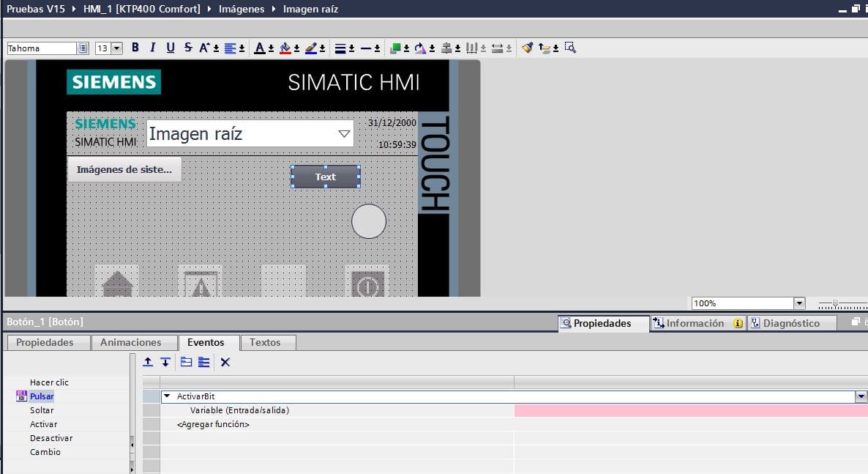Screen dimensions: 868x474
Task: Click the distribute spacing evenly icon
Action: pos(471,48)
